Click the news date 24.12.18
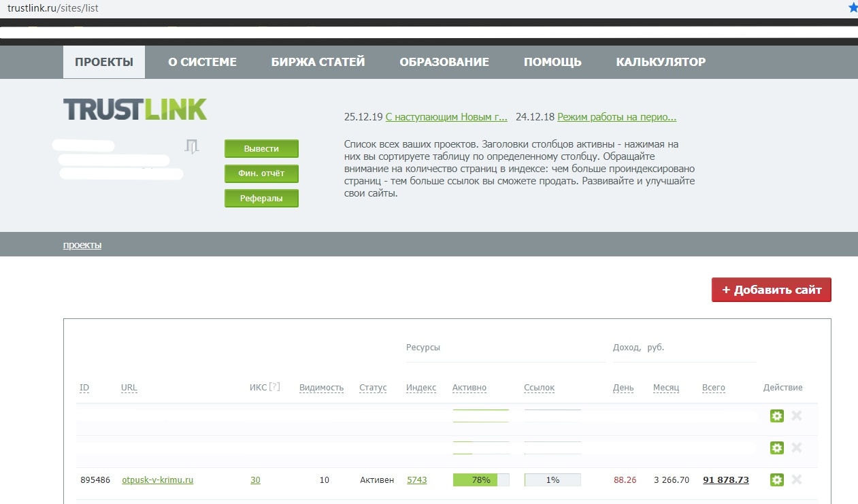Viewport: 858px width, 504px height. click(x=535, y=117)
